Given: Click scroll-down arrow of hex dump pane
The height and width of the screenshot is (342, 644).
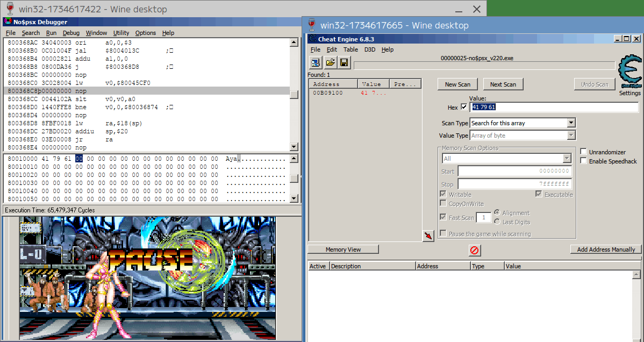Looking at the screenshot, I should click(294, 198).
